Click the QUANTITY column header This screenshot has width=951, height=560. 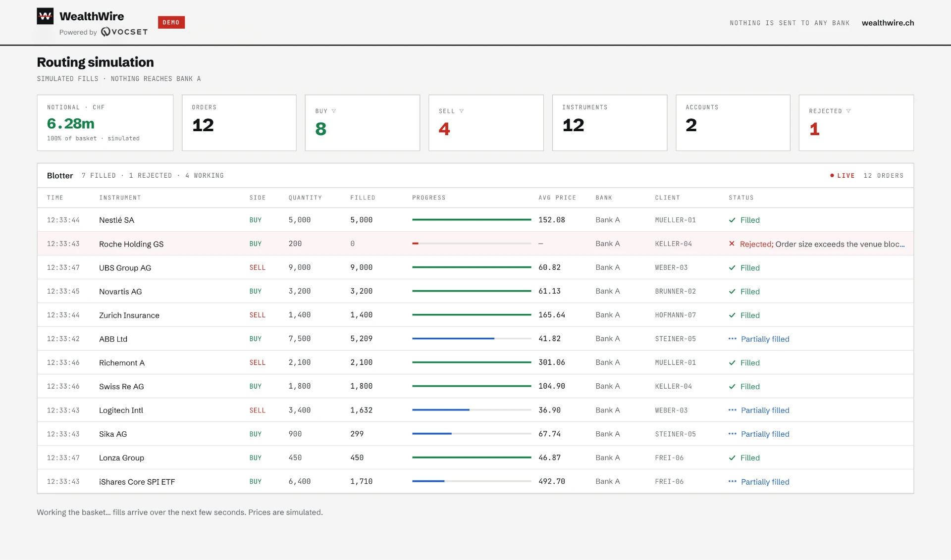(305, 198)
